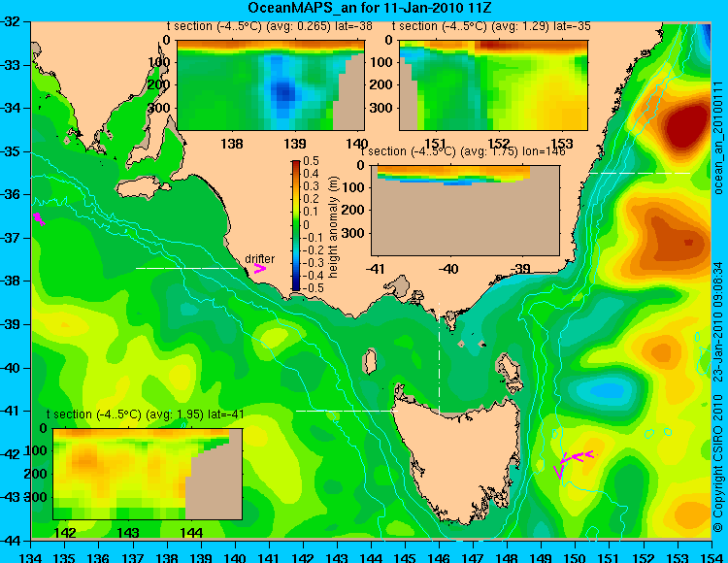Click the magenta drifter arrow beside the drifter label
The width and height of the screenshot is (728, 563).
[259, 269]
